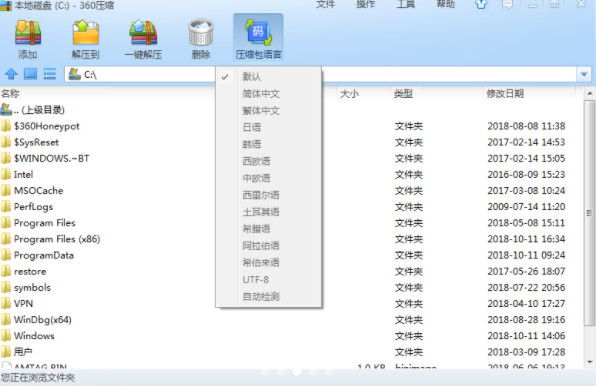Click the 一键解压 one-click extract icon
This screenshot has height=386, width=596.
click(x=143, y=33)
